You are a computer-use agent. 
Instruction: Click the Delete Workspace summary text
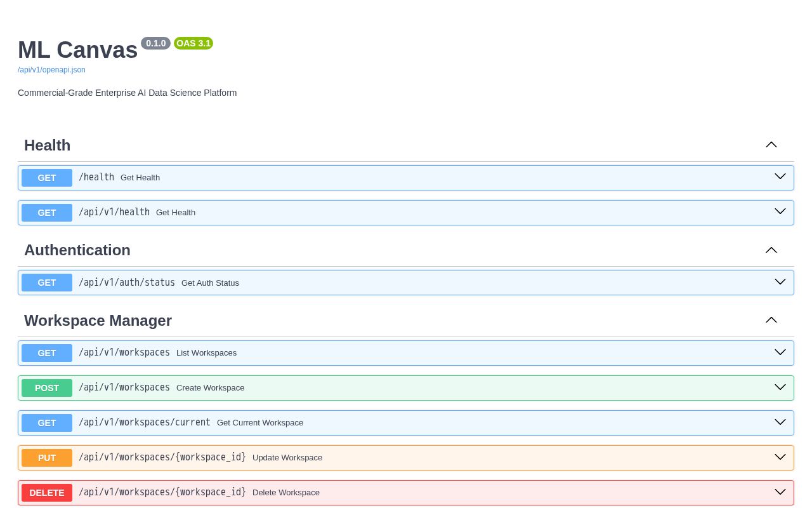286,493
